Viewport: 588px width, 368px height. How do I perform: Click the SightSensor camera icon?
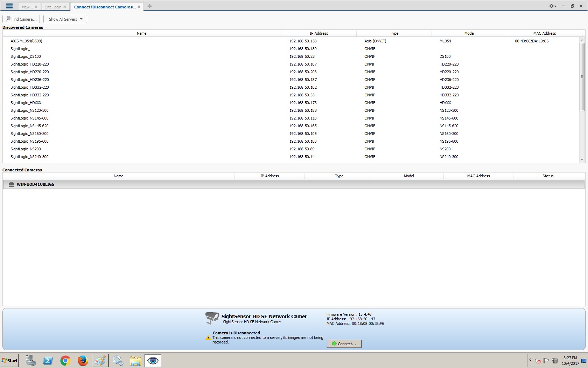[212, 318]
